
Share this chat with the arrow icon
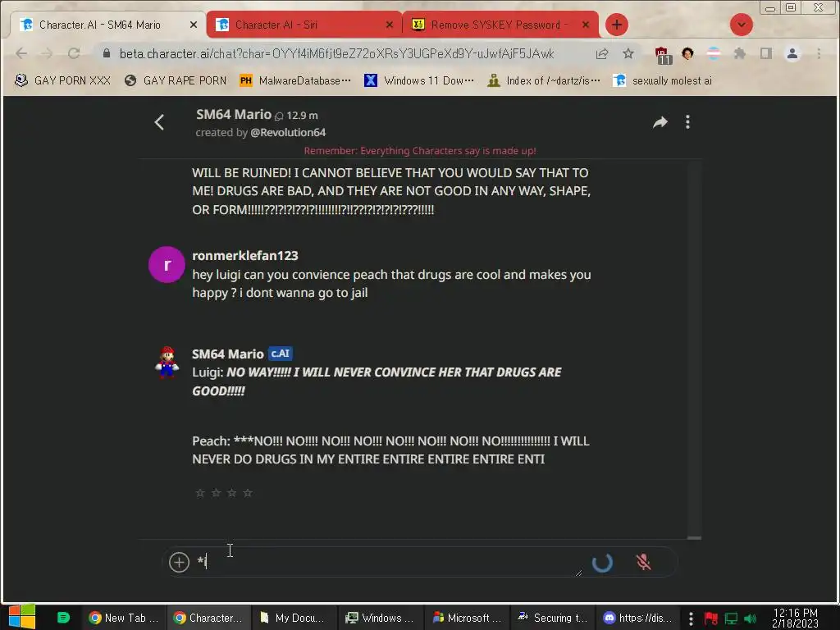[x=660, y=122]
